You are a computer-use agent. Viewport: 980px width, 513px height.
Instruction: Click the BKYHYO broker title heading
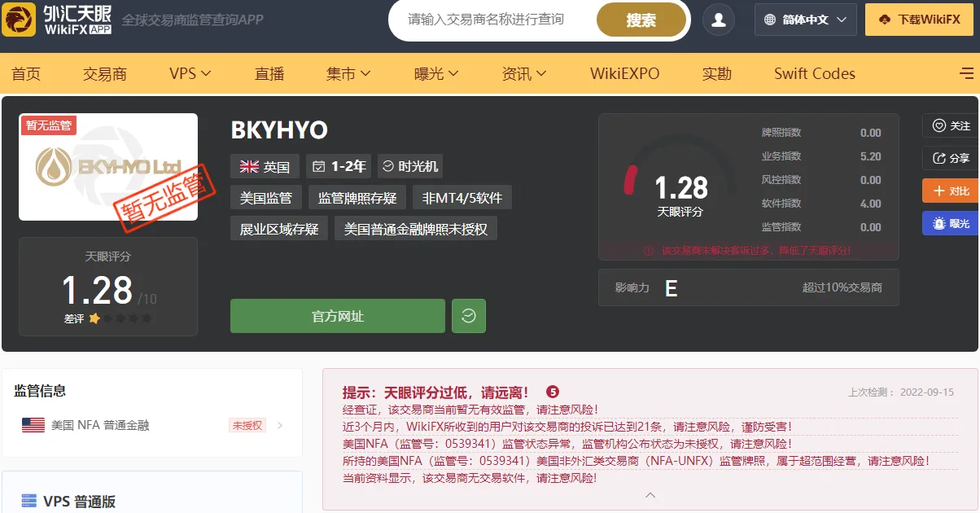point(279,130)
